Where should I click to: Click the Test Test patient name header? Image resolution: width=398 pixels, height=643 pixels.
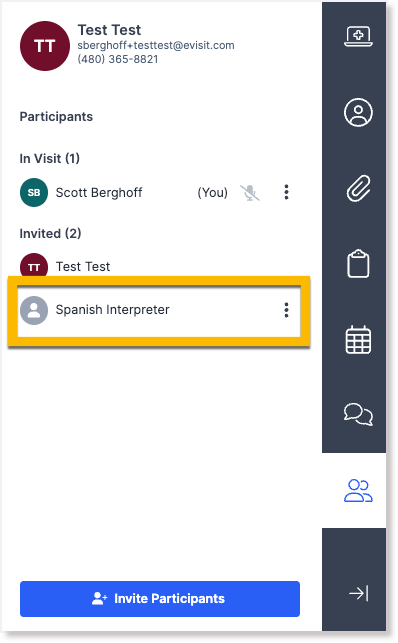(x=109, y=30)
